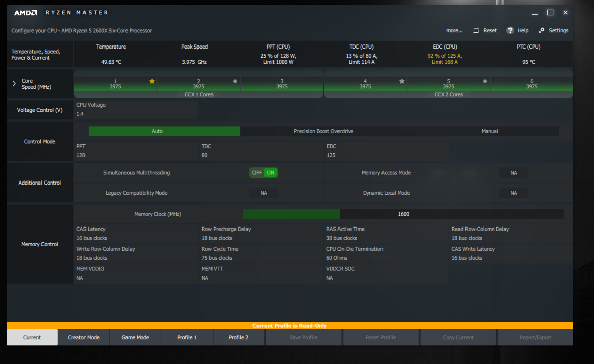The height and width of the screenshot is (364, 594).
Task: Switch to the Current profile tab
Action: tap(32, 337)
